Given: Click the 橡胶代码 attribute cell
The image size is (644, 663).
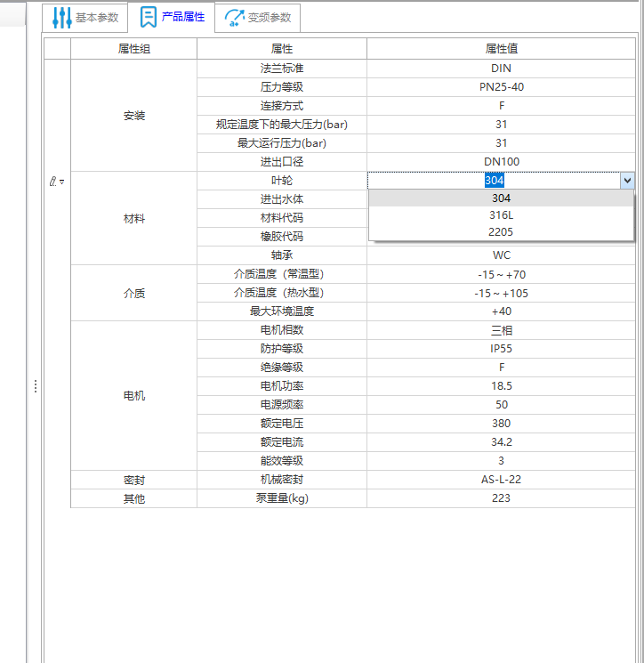Looking at the screenshot, I should tap(282, 237).
